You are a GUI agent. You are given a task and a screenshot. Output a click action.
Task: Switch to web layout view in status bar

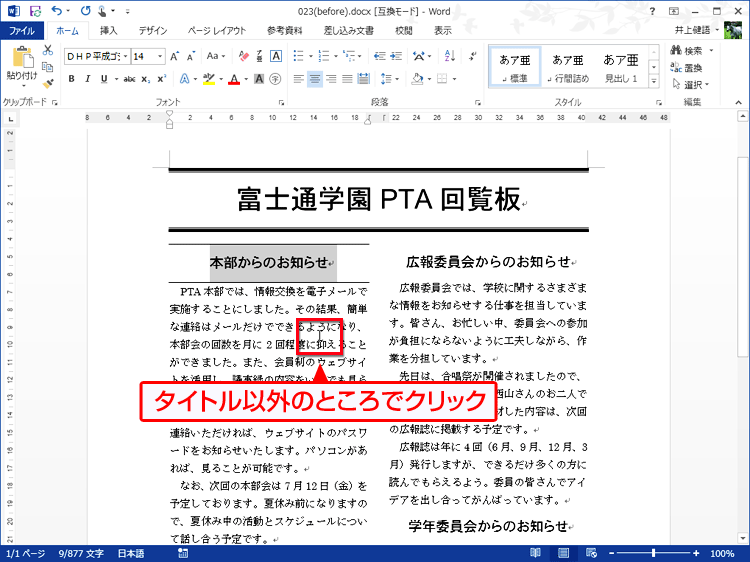pyautogui.click(x=591, y=553)
